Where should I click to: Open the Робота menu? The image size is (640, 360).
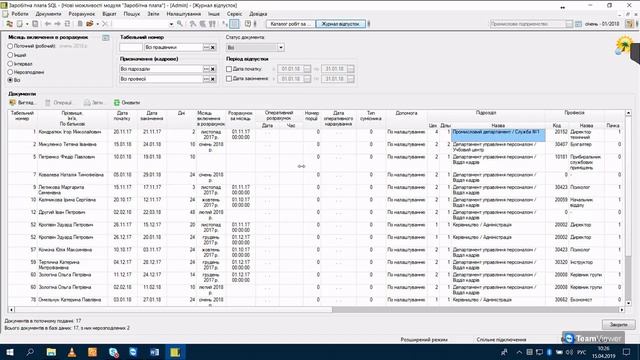click(x=20, y=14)
